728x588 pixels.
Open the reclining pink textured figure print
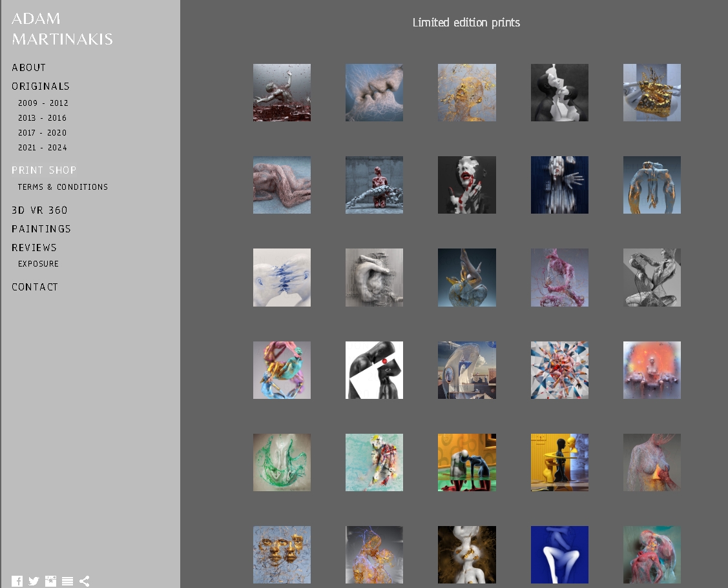282,185
